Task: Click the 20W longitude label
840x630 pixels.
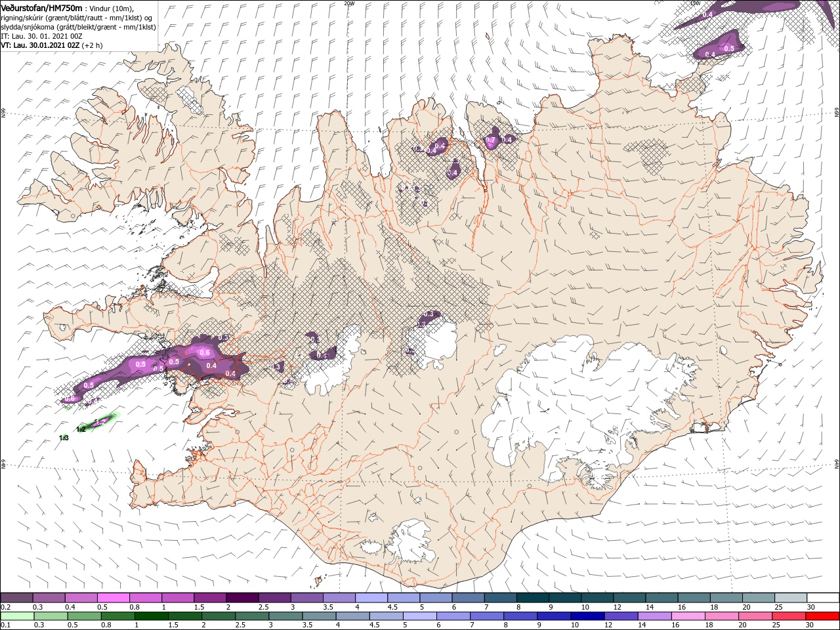Action: pyautogui.click(x=349, y=3)
